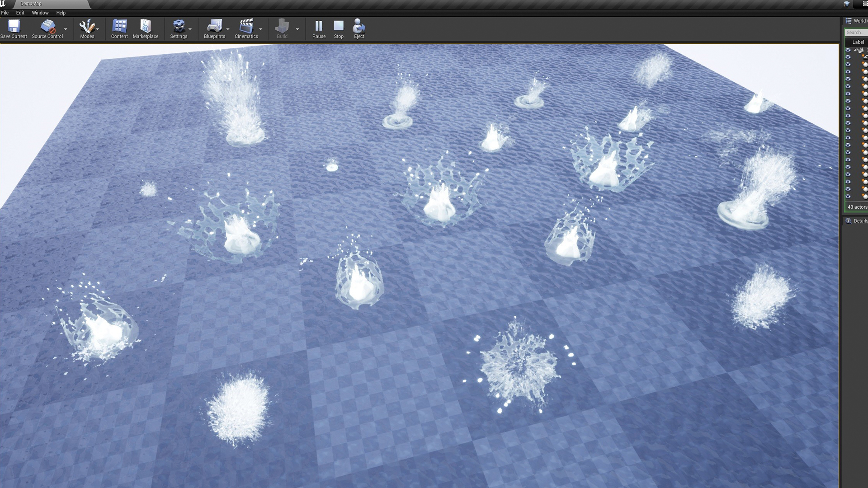The image size is (868, 488).
Task: Click the Save Current toolbar icon
Action: coord(14,26)
